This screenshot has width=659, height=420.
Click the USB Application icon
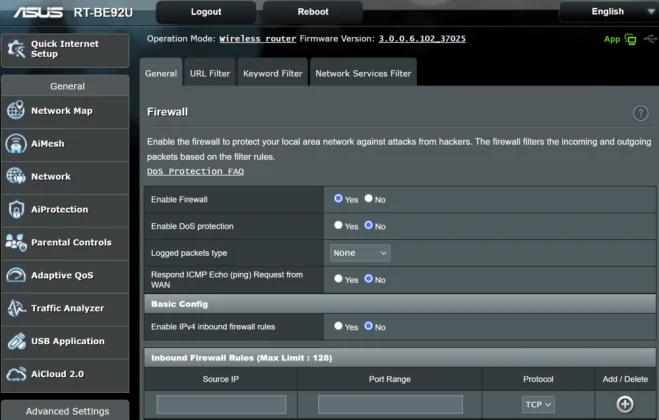point(16,341)
